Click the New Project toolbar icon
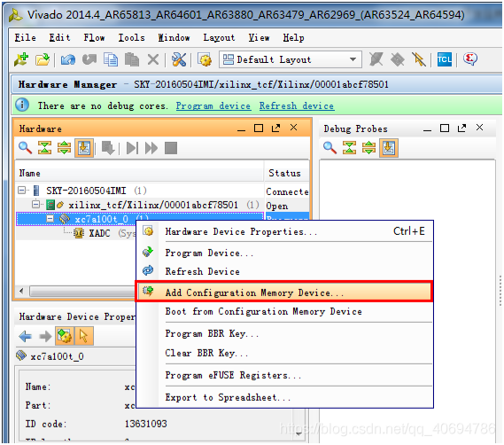The width and height of the screenshot is (504, 445). click(x=21, y=59)
